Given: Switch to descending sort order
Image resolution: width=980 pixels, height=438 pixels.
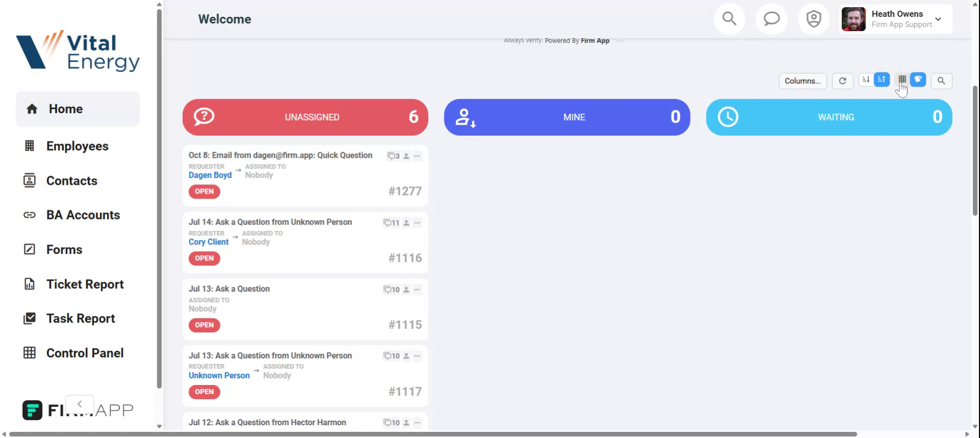Looking at the screenshot, I should click(x=866, y=80).
